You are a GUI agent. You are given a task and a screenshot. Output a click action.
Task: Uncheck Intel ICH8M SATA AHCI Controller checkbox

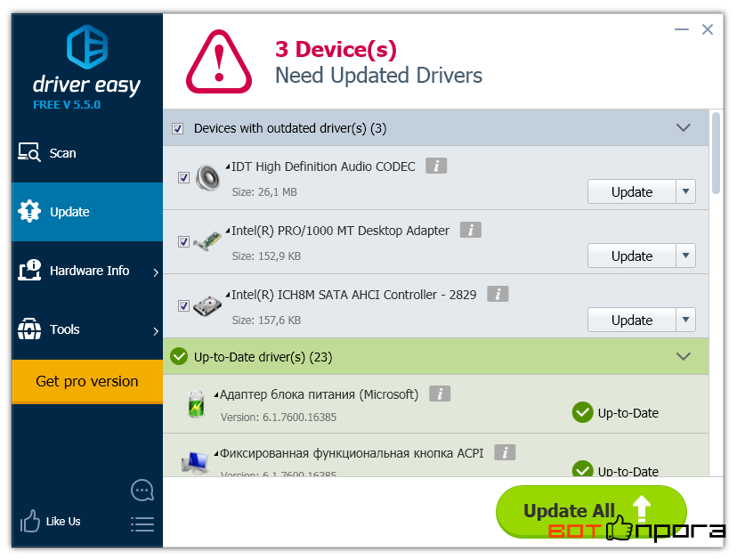click(x=183, y=305)
